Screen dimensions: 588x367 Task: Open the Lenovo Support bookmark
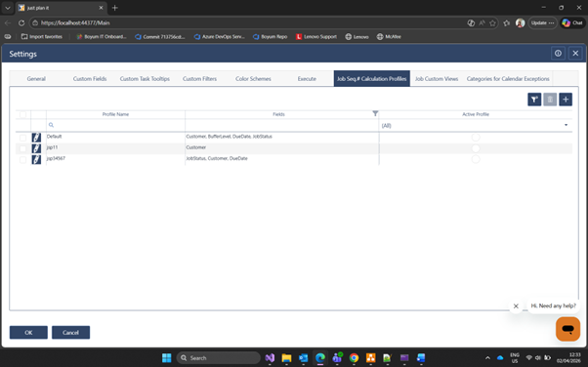316,37
